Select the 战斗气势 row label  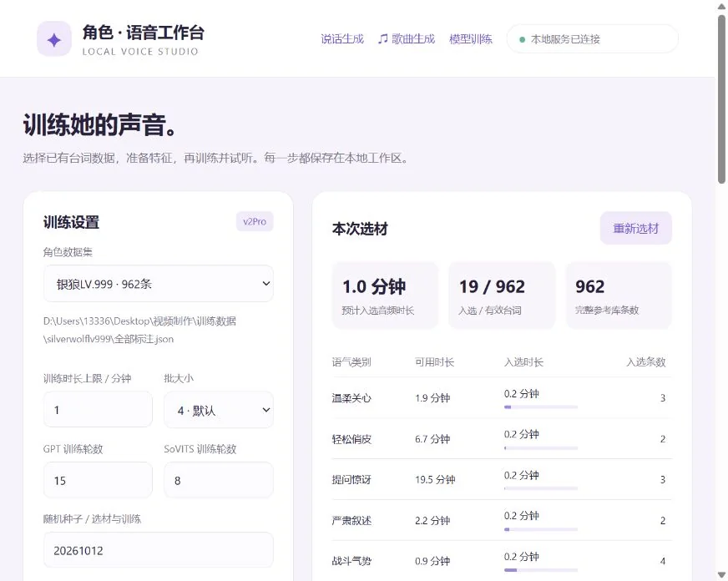(x=351, y=561)
